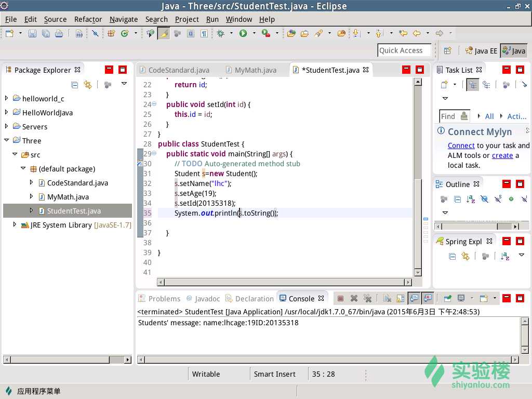Viewport: 532px width, 399px height.
Task: Toggle Show Whitespace Characters pilcrow button
Action: (x=204, y=33)
